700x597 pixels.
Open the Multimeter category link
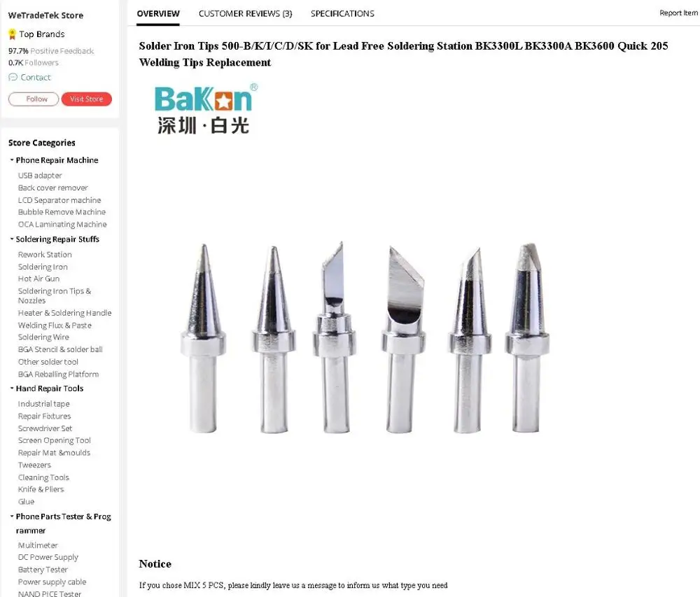38,545
